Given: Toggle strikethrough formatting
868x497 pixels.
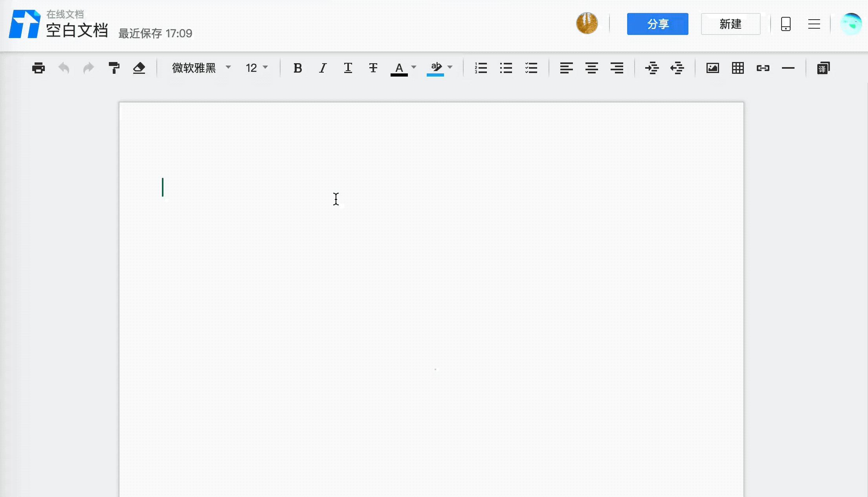Looking at the screenshot, I should (373, 68).
